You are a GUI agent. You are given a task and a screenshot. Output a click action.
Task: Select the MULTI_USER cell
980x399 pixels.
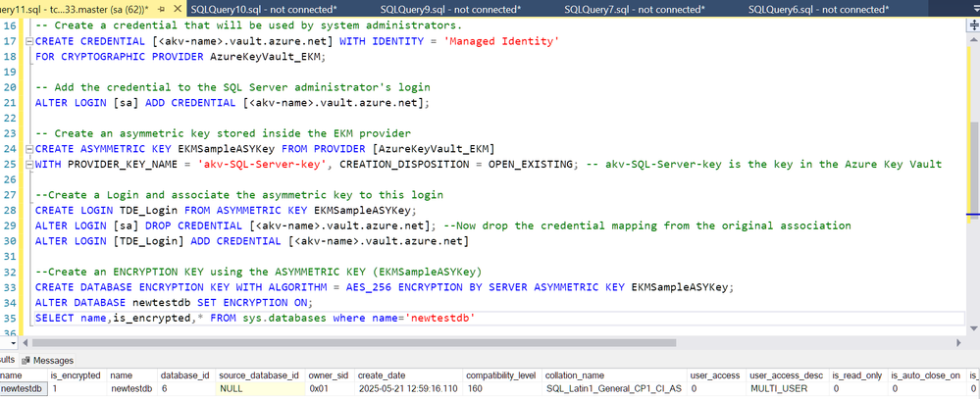point(788,388)
